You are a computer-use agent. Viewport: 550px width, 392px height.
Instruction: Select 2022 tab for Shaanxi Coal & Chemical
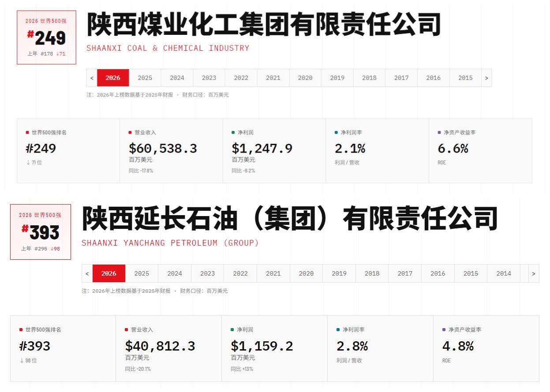[241, 78]
